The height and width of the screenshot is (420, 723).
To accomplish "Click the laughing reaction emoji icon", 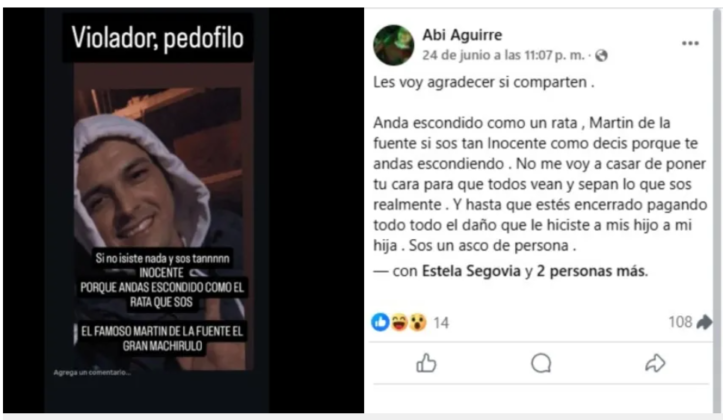I will pyautogui.click(x=399, y=322).
